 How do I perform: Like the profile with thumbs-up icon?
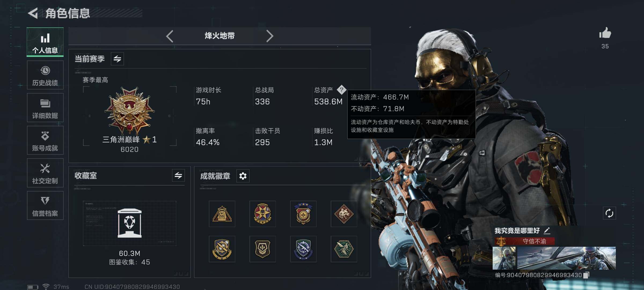pos(605,33)
